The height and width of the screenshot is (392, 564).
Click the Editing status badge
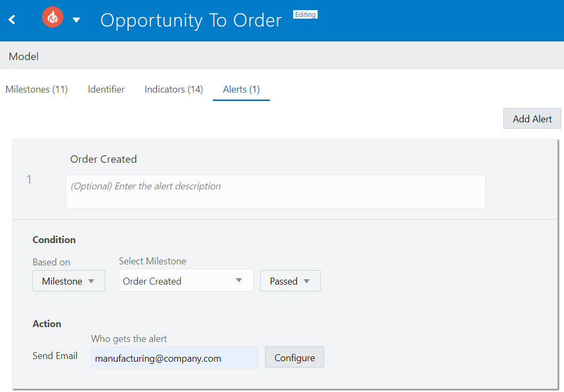(305, 14)
